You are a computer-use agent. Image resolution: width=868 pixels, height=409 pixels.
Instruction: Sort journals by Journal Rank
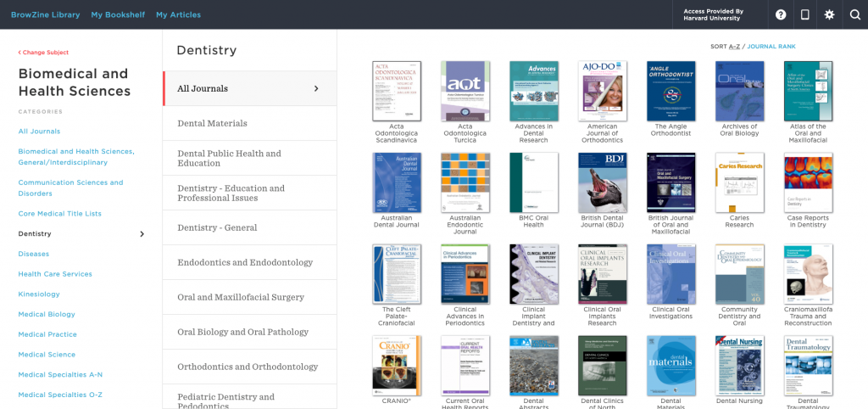coord(771,47)
